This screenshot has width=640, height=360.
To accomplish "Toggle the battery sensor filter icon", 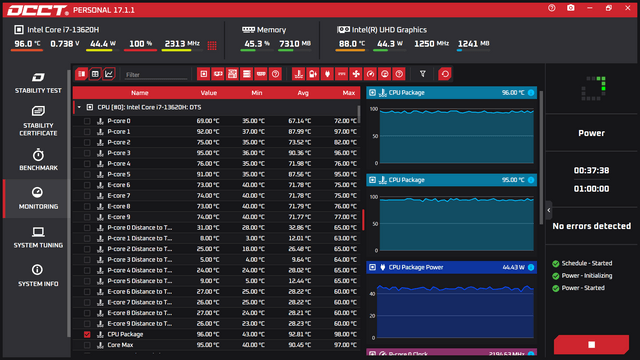I will coord(313,74).
